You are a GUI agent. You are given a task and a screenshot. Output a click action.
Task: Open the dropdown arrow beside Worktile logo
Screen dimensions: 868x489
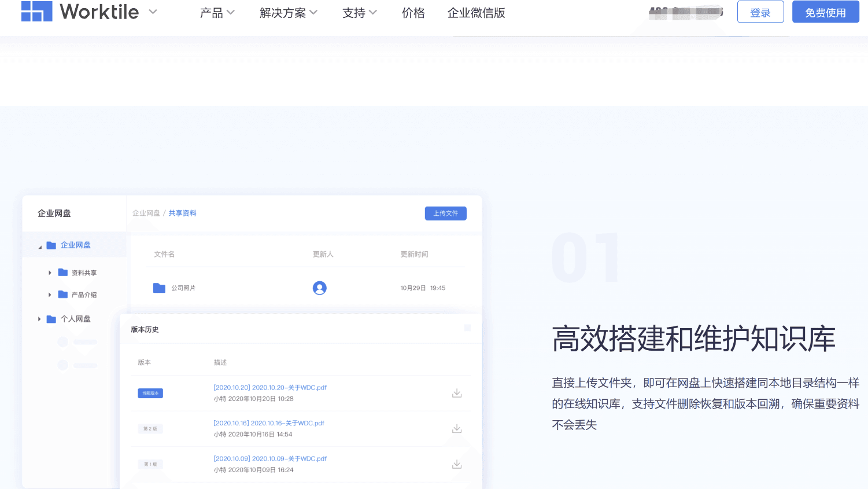click(x=153, y=12)
